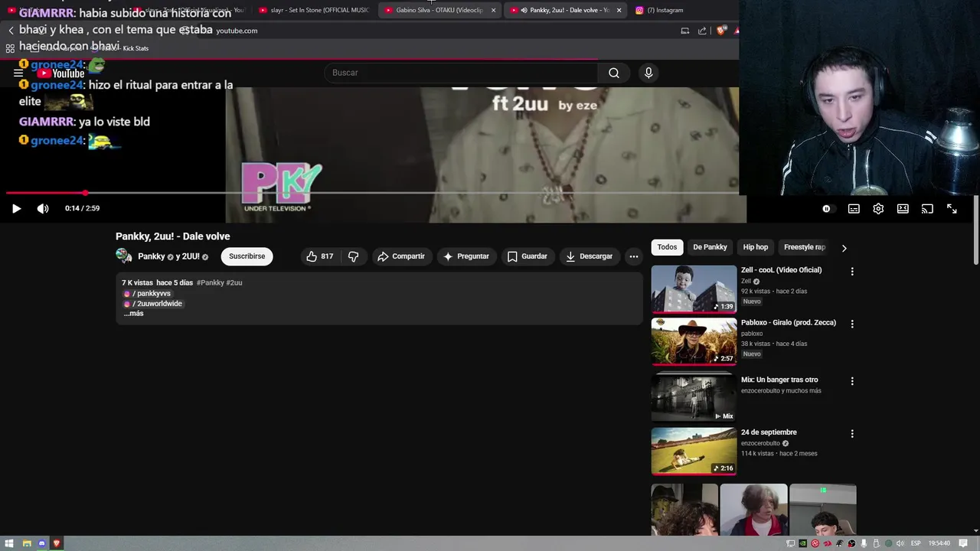
Task: Start voice search with the microphone icon
Action: (648, 73)
